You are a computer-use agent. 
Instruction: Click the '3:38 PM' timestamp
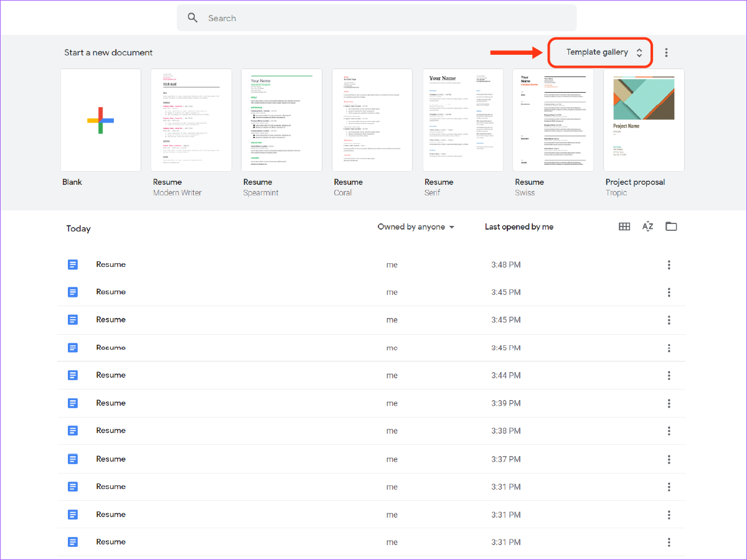505,431
